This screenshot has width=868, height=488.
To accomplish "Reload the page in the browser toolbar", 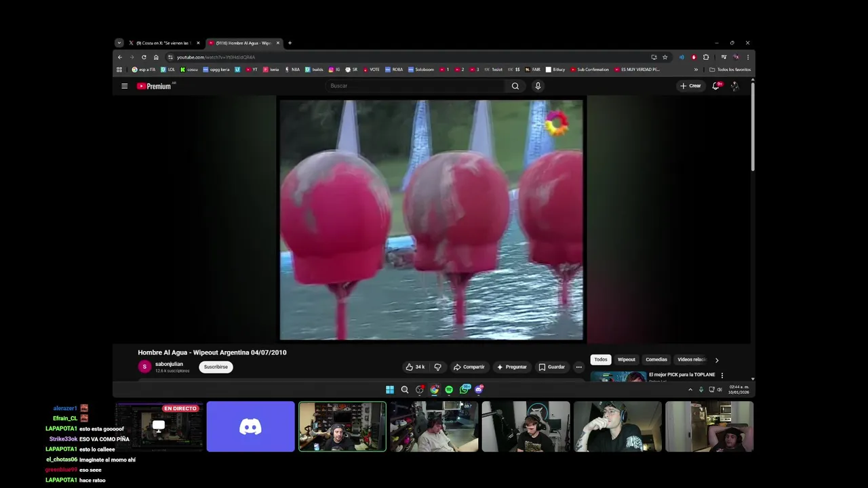I will (144, 57).
